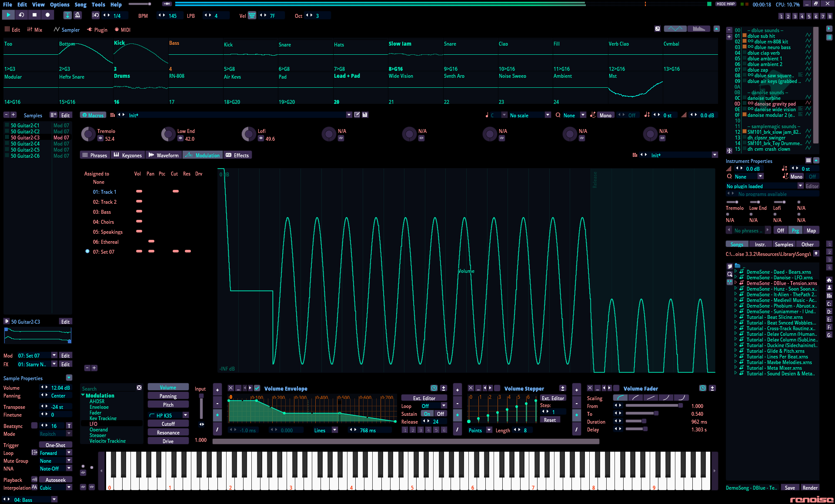Open the MIDI MAP indicator
Image resolution: width=835 pixels, height=504 pixels.
tap(725, 4)
